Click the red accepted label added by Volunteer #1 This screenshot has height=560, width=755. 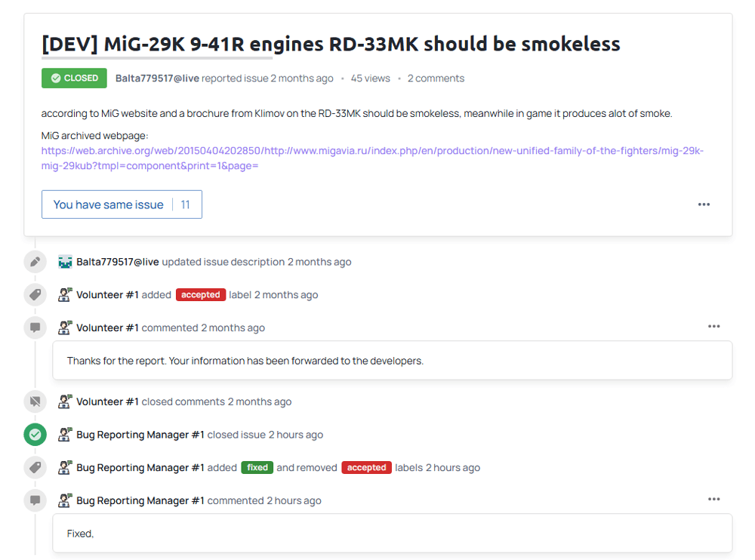pyautogui.click(x=200, y=294)
